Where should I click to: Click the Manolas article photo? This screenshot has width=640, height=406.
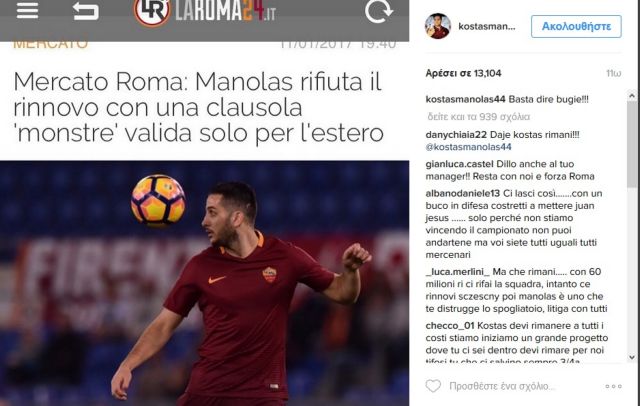[204, 283]
